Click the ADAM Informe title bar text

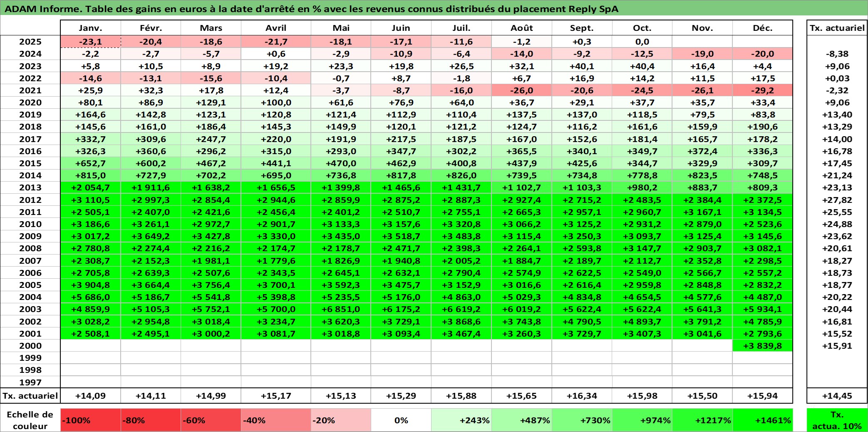tap(311, 9)
